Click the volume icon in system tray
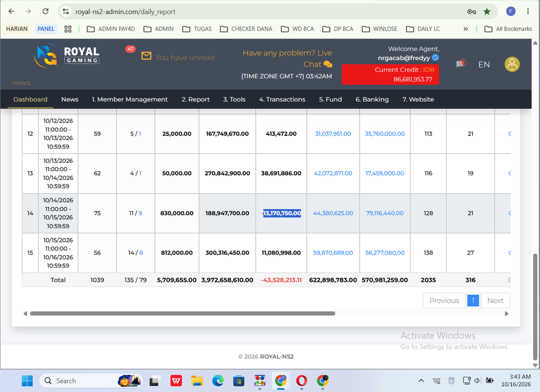This screenshot has height=392, width=540. [x=478, y=380]
